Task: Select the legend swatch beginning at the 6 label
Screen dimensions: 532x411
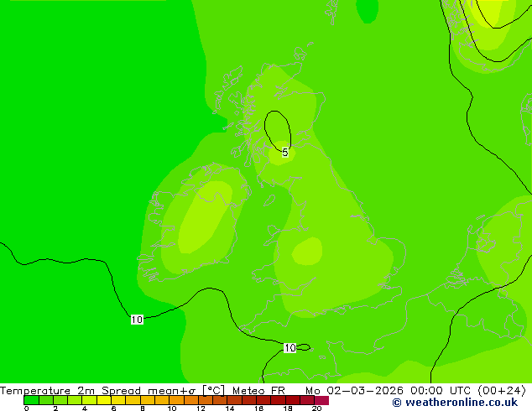Action: (x=118, y=400)
